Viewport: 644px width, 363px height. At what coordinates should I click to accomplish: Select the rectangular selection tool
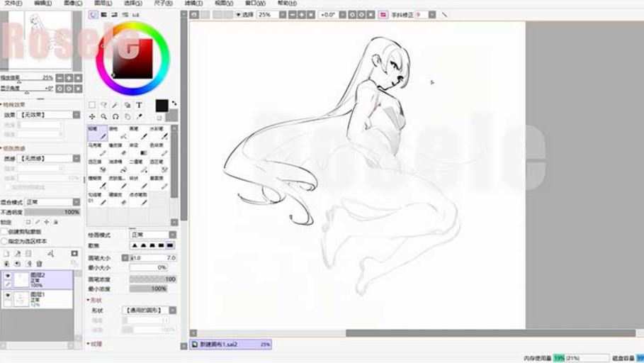click(x=92, y=105)
